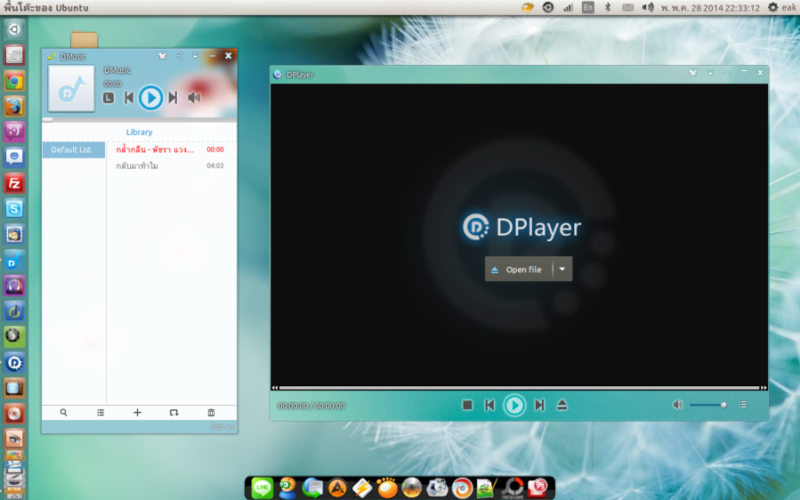Open the network signal indicator
Viewport: 800px width, 500px height.
coord(568,7)
